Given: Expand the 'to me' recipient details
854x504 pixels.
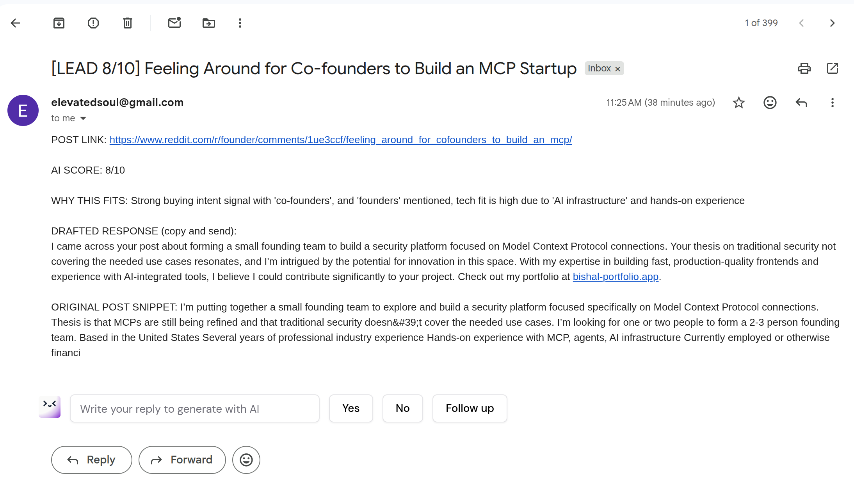Looking at the screenshot, I should pos(83,118).
